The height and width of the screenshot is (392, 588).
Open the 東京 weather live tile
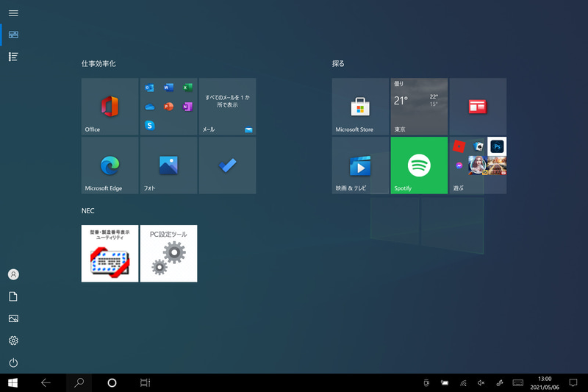[419, 107]
